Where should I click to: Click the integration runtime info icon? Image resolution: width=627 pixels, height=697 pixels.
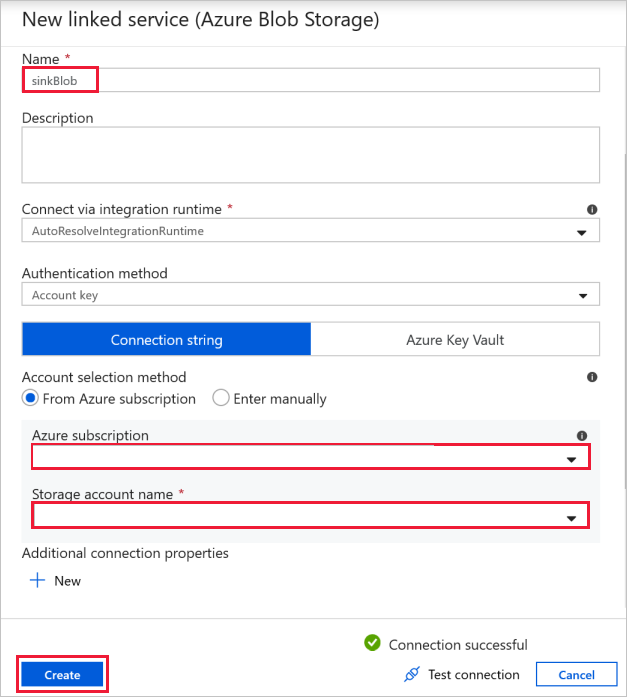(x=592, y=209)
